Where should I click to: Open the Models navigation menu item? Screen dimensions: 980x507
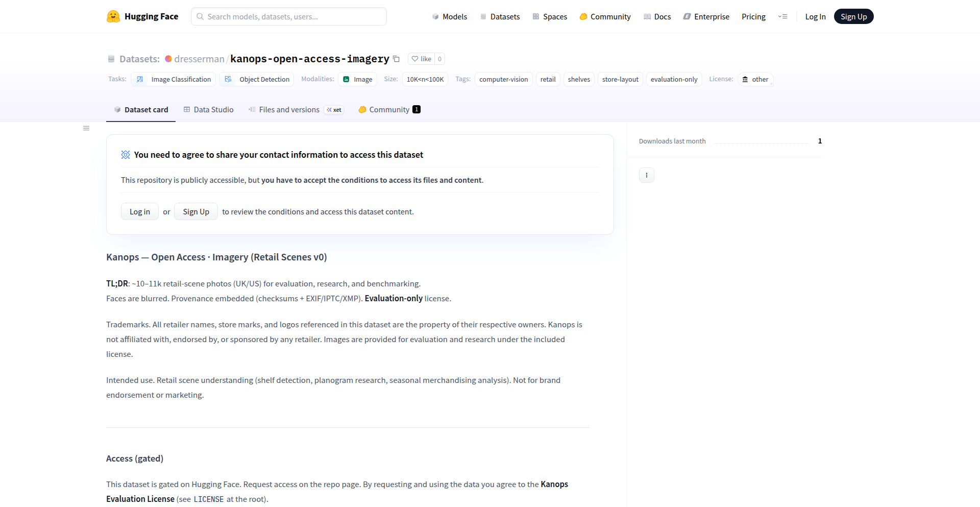449,16
